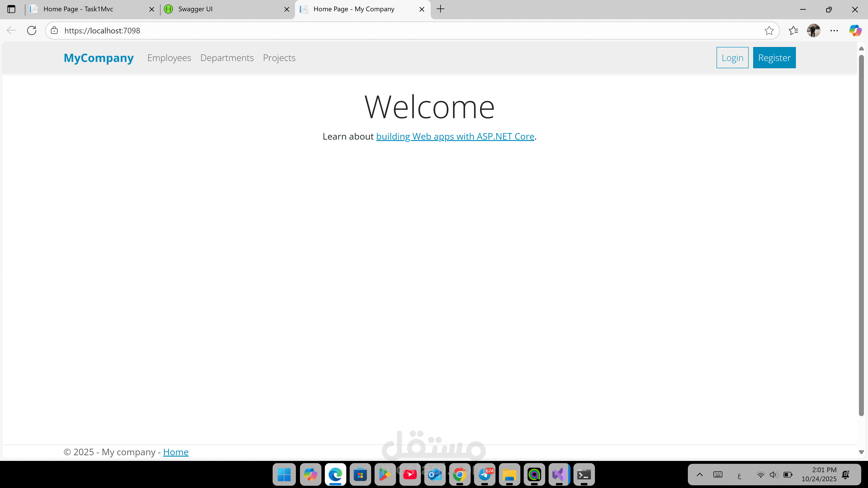868x488 pixels.
Task: Open File Explorer from taskbar
Action: pos(509,474)
